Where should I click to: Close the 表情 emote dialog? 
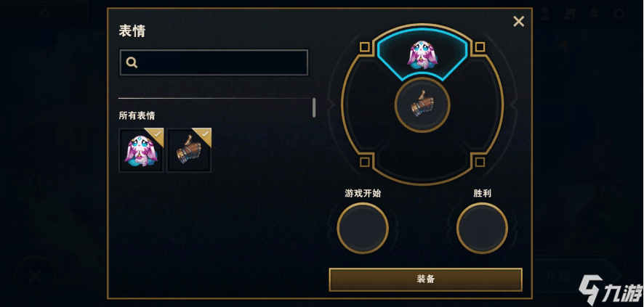pos(519,21)
